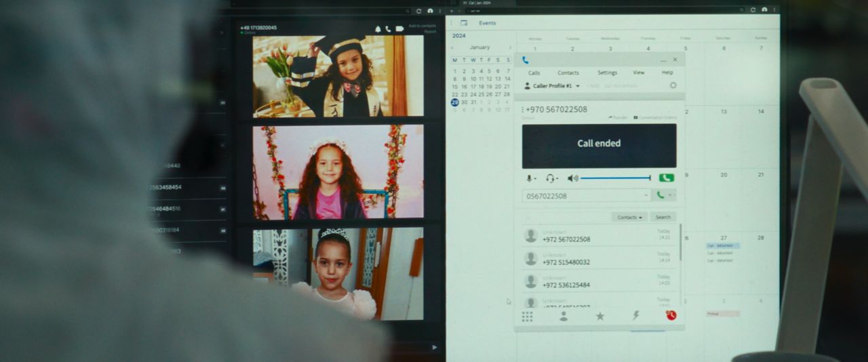The image size is (868, 362).
Task: Click the call volume slider
Action: point(615,178)
